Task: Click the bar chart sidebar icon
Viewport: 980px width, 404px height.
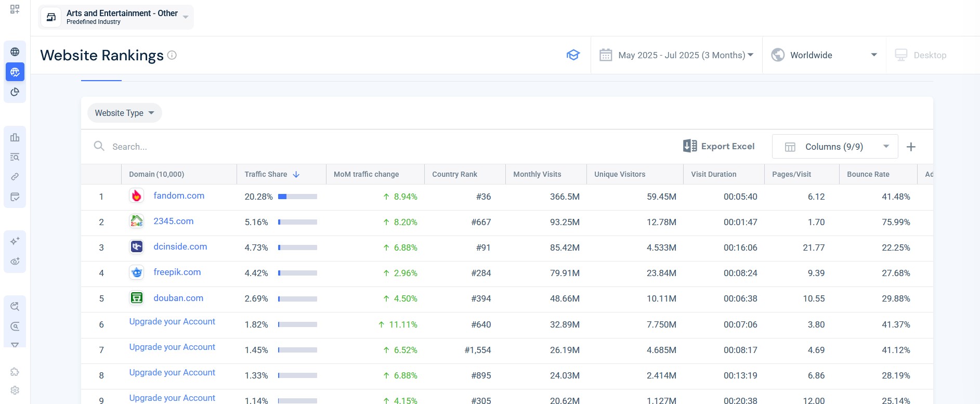Action: point(15,137)
